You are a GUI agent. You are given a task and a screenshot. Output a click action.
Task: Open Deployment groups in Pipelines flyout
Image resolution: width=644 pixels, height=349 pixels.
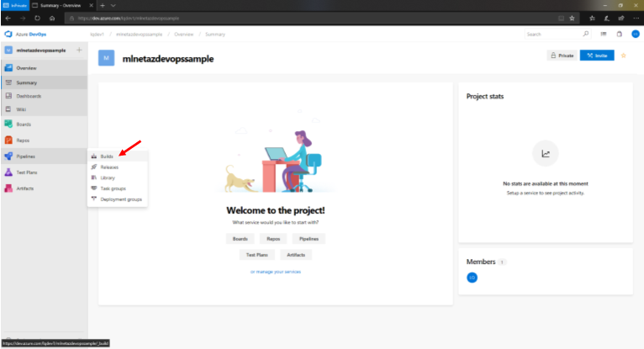[120, 199]
